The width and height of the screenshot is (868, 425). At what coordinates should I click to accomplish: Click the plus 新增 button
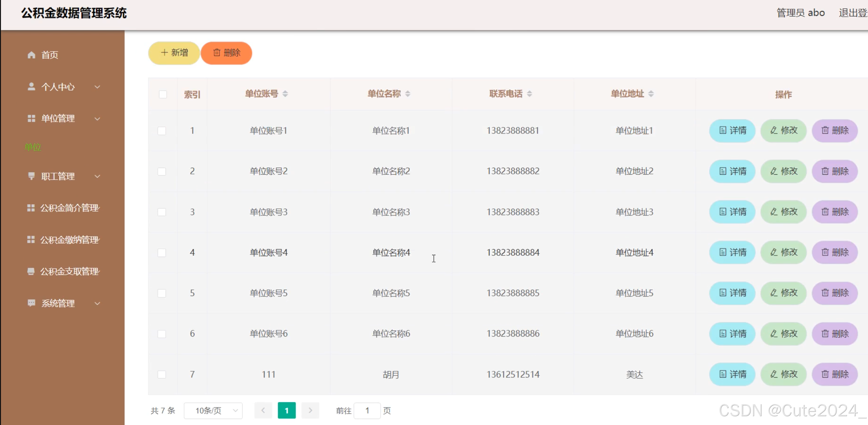(x=174, y=53)
